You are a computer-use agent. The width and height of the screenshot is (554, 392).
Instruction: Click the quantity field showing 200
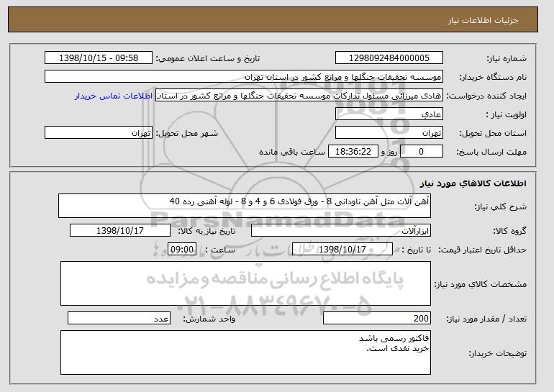tap(377, 318)
